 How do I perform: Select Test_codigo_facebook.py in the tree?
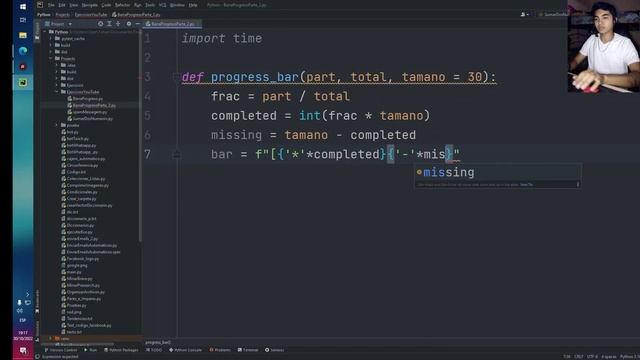86,325
